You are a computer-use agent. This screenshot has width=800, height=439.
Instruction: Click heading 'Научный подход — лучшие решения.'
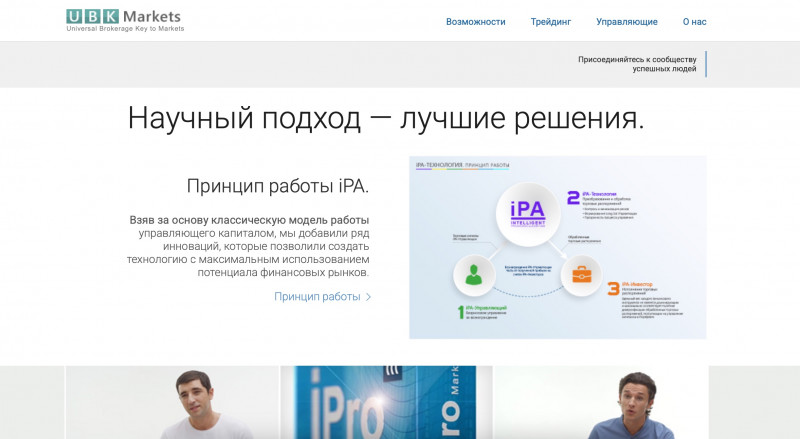[x=386, y=118]
